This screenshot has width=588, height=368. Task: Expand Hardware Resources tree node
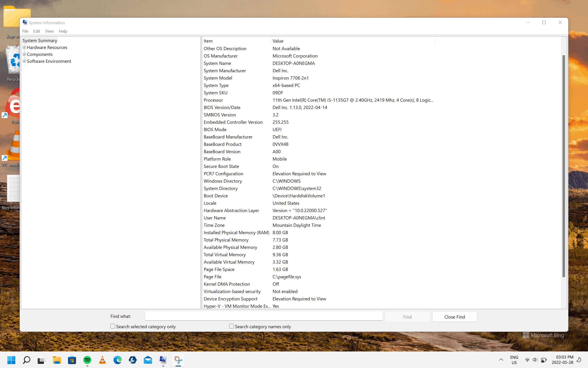(x=24, y=47)
